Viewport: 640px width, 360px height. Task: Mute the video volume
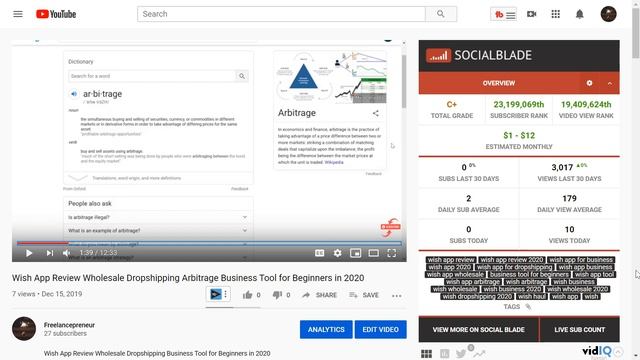67,253
